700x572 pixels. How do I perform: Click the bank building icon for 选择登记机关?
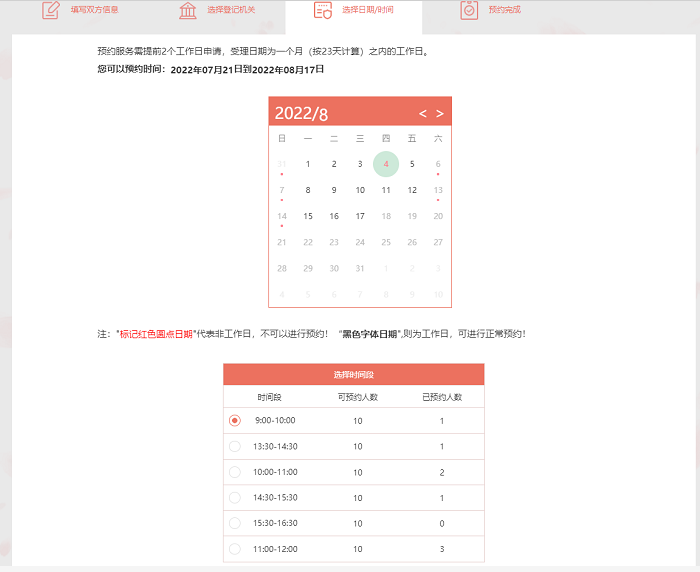[x=188, y=11]
